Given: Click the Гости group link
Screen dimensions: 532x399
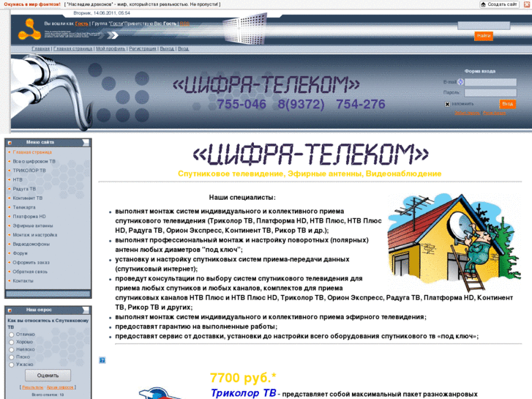Looking at the screenshot, I should coord(116,23).
